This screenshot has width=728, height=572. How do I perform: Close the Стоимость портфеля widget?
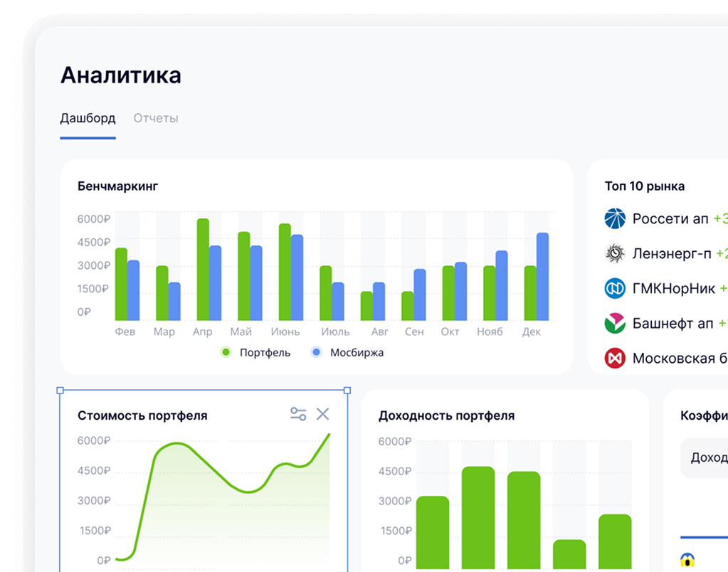tap(323, 414)
